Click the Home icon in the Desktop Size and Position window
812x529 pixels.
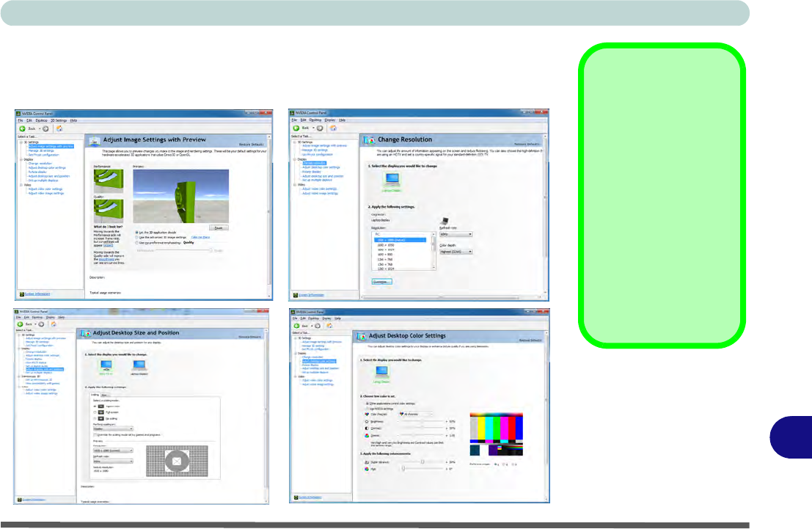coord(54,324)
